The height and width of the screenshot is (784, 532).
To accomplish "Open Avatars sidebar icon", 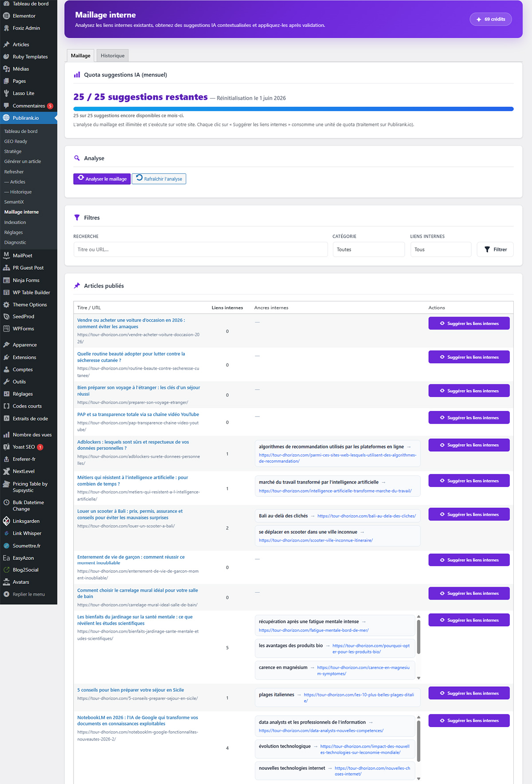I will tap(6, 582).
